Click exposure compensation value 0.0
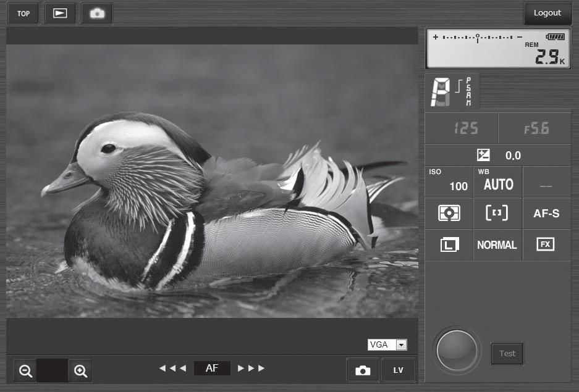This screenshot has width=579, height=392. tap(513, 155)
